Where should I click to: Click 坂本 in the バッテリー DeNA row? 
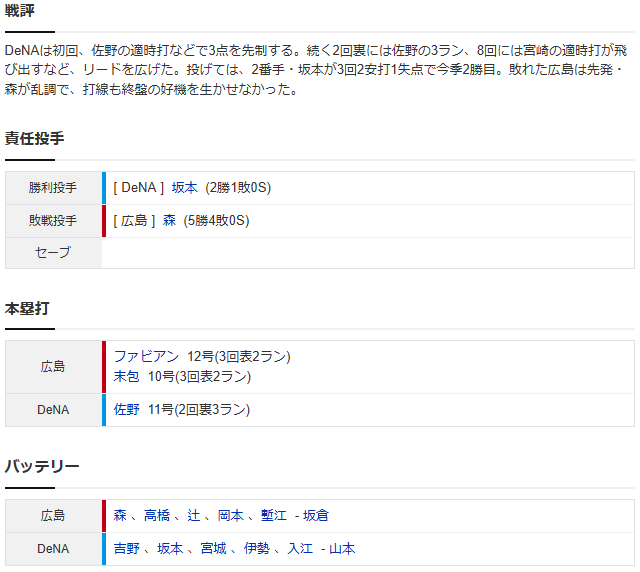(170, 548)
